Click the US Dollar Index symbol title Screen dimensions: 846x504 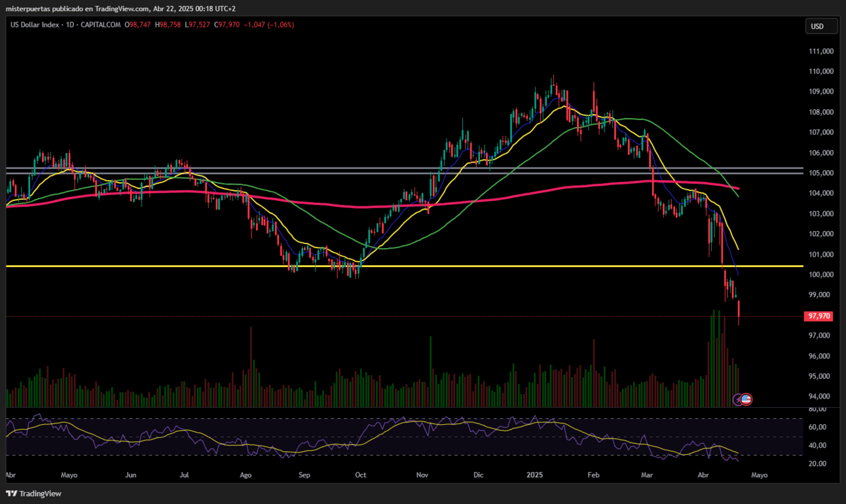click(x=35, y=25)
